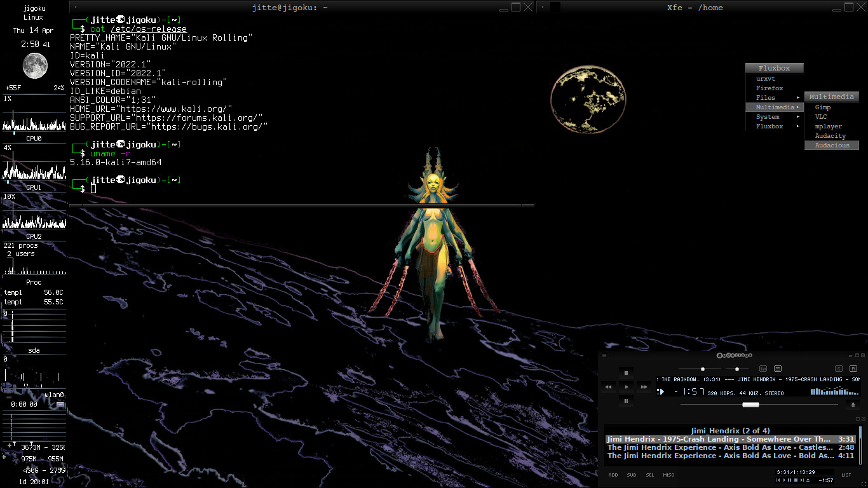Expand the Fluxbox submenu entry
Image resolution: width=868 pixels, height=488 pixels.
tap(774, 126)
